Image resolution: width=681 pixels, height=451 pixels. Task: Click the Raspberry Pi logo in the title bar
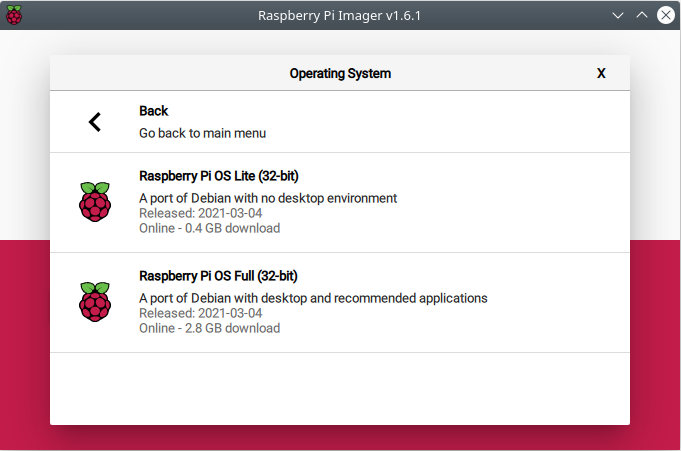[x=14, y=15]
